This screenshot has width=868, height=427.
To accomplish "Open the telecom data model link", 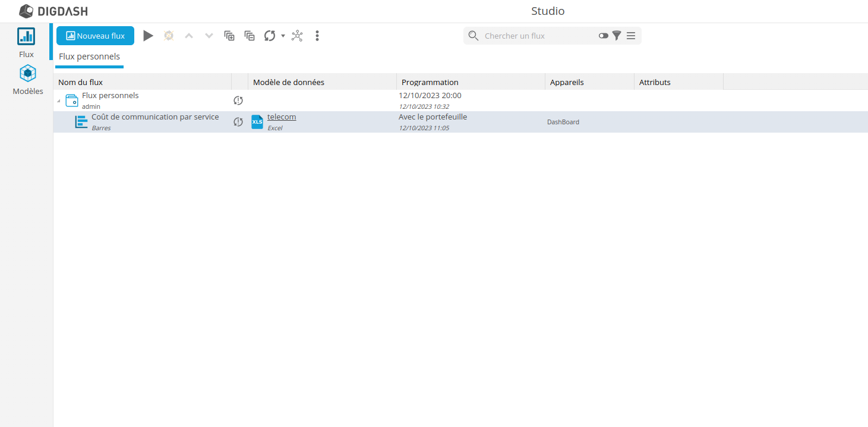I will [x=282, y=117].
